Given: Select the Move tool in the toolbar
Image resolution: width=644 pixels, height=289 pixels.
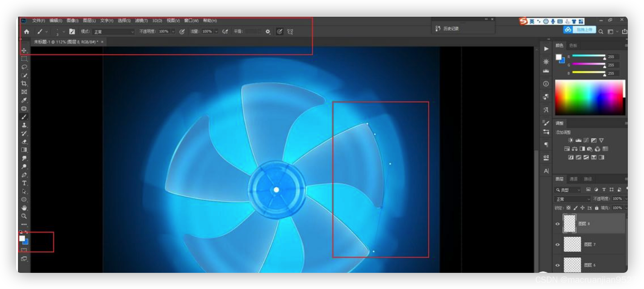Looking at the screenshot, I should [24, 51].
